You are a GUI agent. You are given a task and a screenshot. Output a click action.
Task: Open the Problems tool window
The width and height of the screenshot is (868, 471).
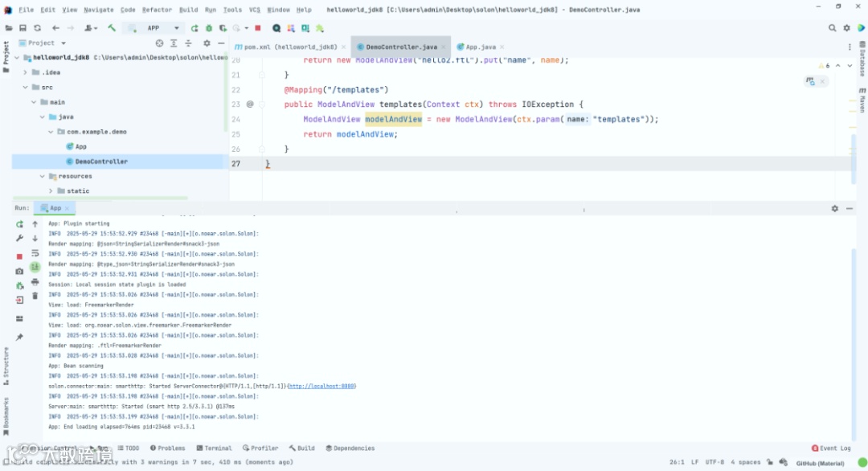(168, 448)
